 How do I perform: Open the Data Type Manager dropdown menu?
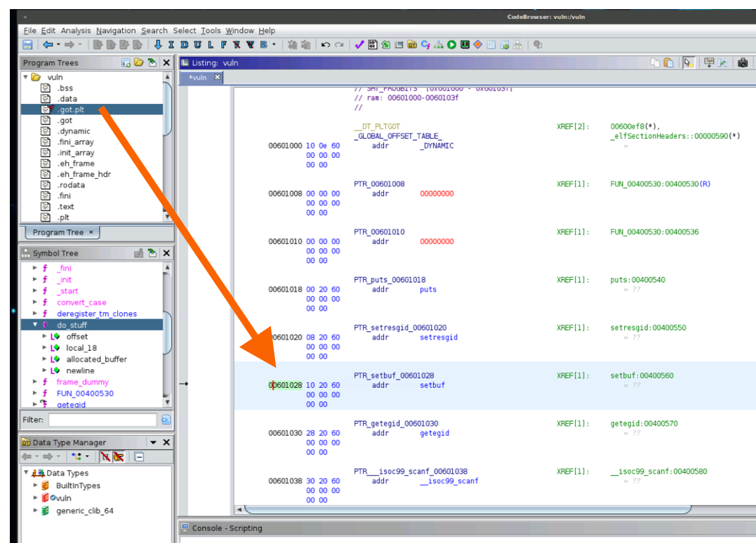pyautogui.click(x=153, y=443)
